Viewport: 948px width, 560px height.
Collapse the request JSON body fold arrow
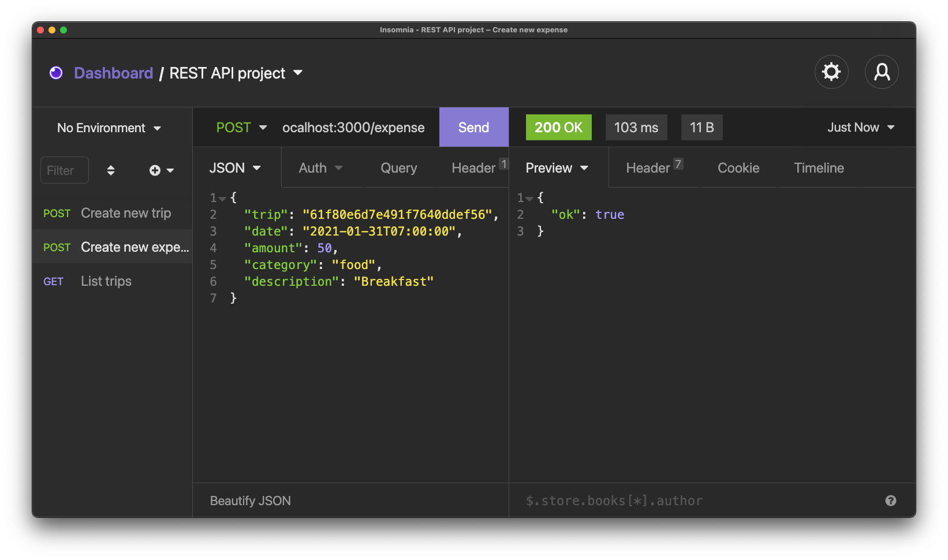coord(222,199)
